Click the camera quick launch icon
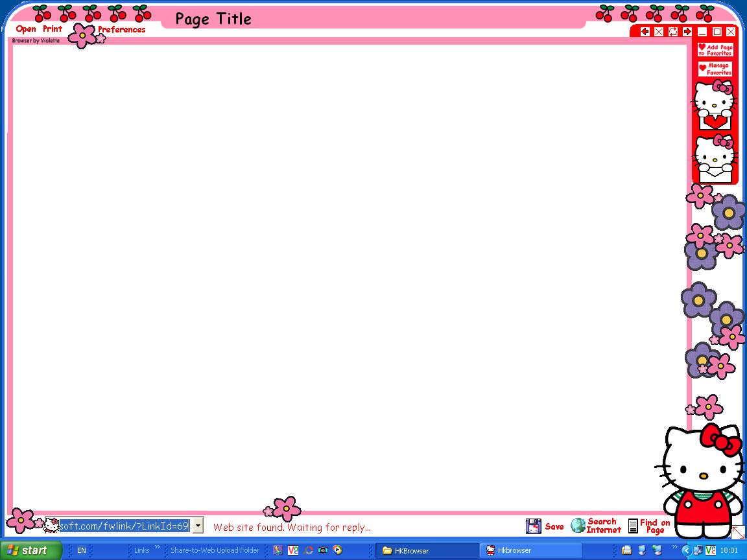Screen dimensions: 747x560 click(x=323, y=550)
